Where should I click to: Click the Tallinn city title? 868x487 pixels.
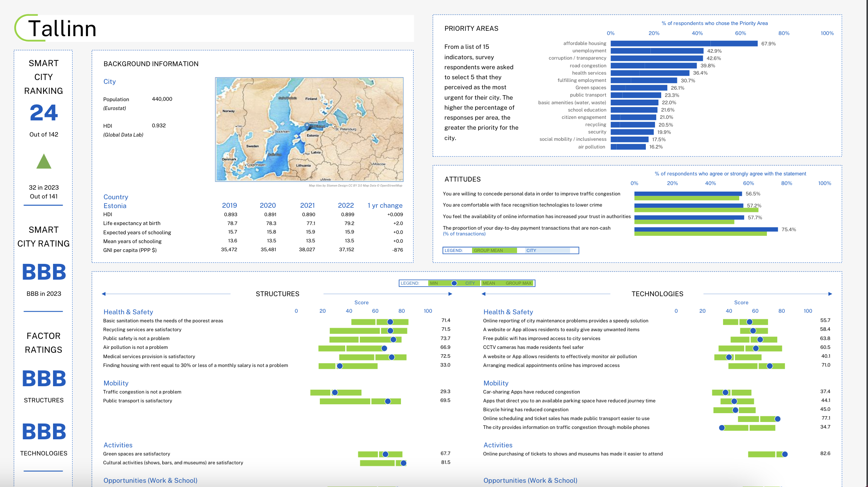[62, 28]
